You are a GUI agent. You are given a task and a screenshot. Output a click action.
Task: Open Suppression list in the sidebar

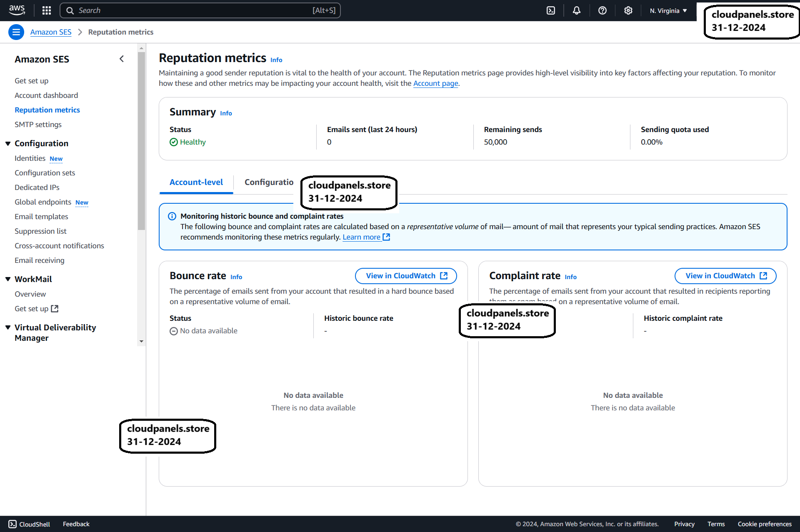(x=40, y=231)
